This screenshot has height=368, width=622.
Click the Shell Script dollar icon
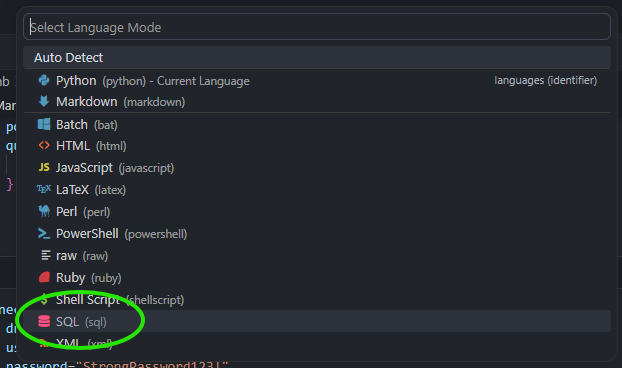44,299
